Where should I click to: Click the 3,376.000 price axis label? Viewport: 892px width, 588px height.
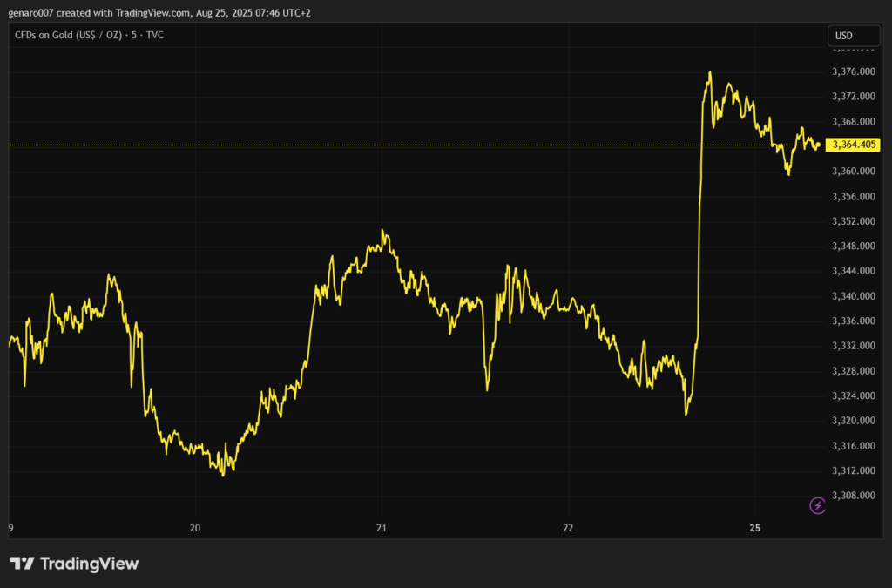pos(853,71)
